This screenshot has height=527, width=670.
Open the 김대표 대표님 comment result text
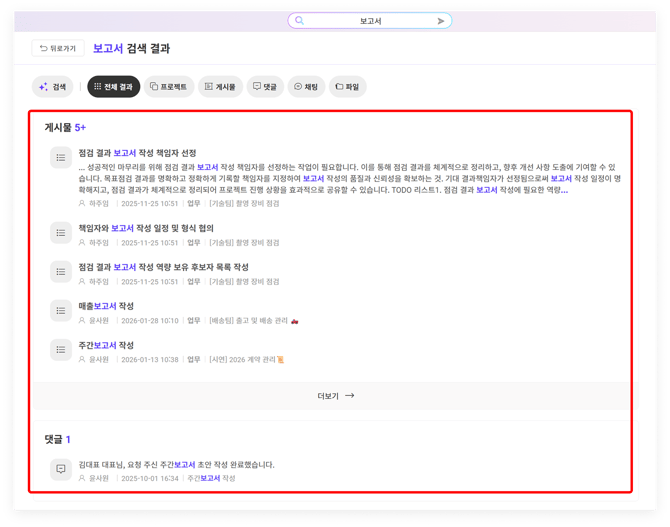point(176,465)
